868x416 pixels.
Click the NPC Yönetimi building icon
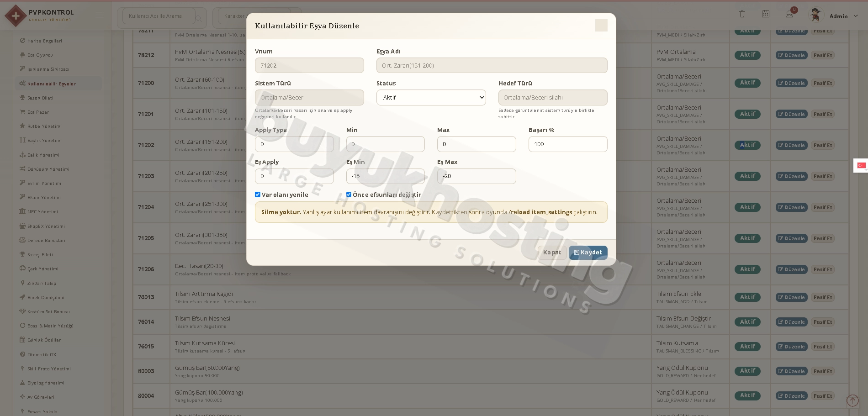tap(22, 211)
